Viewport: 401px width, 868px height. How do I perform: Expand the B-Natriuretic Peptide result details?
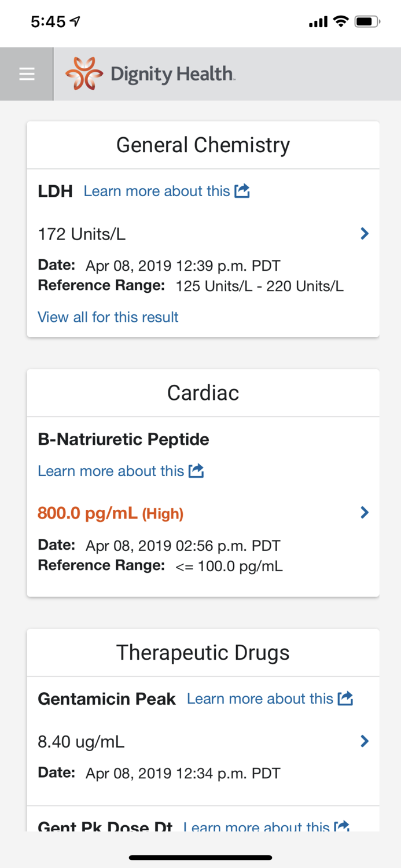pyautogui.click(x=364, y=512)
